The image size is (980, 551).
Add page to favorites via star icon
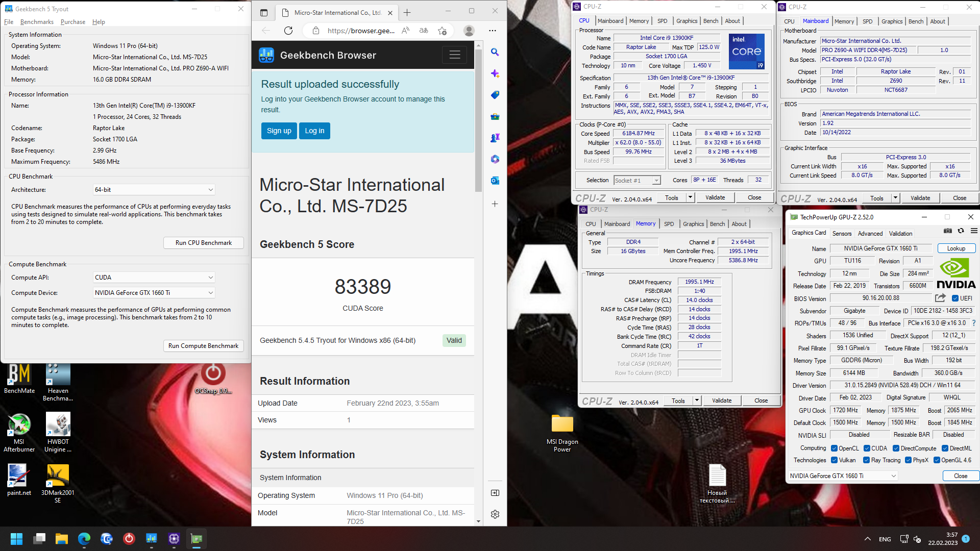click(x=442, y=31)
